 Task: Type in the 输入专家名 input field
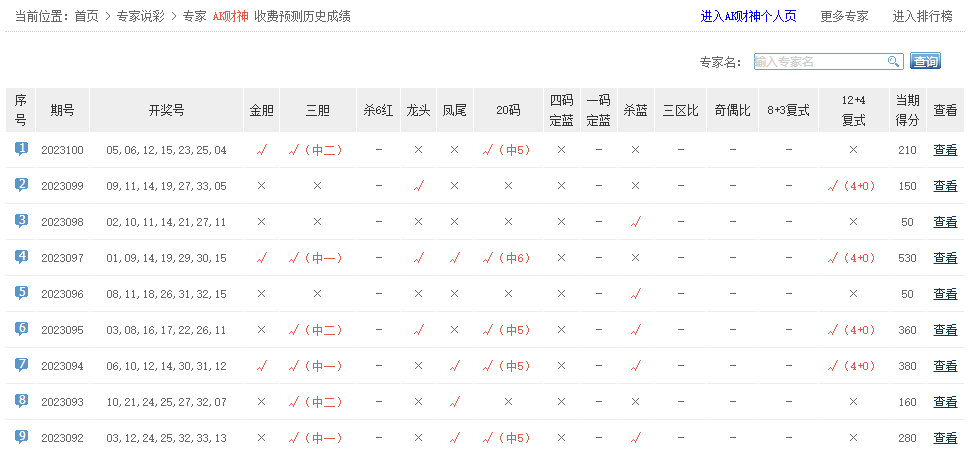coord(820,62)
